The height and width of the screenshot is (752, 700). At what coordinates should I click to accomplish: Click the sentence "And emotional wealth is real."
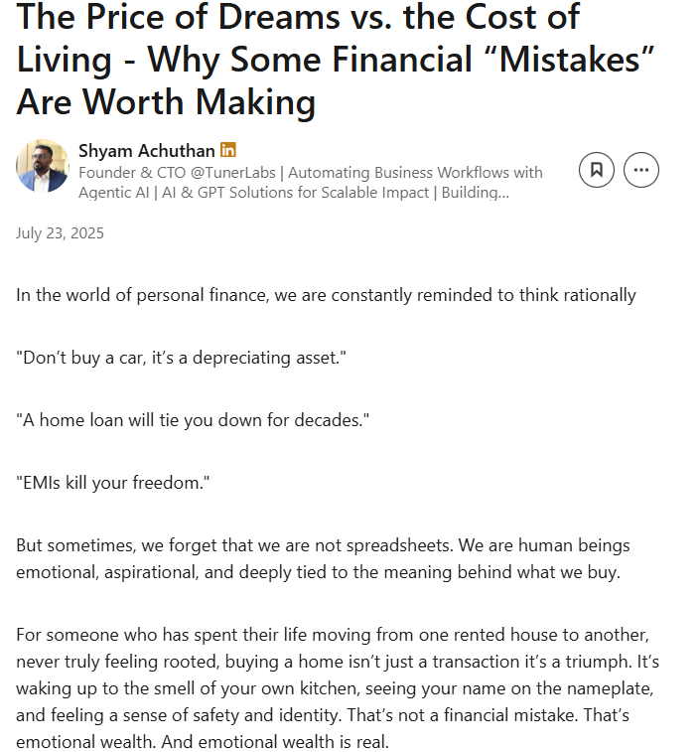[x=275, y=741]
